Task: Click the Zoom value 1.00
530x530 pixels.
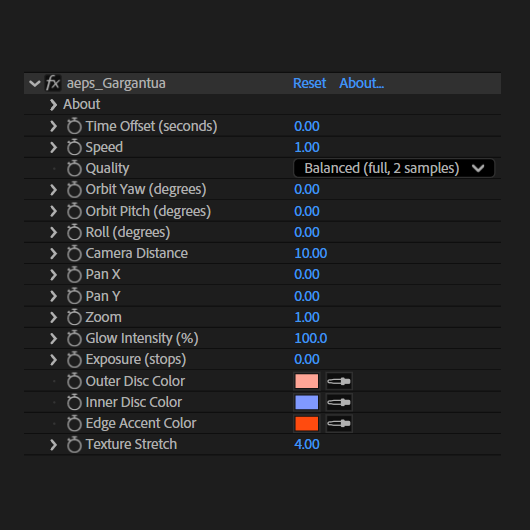Action: [307, 317]
